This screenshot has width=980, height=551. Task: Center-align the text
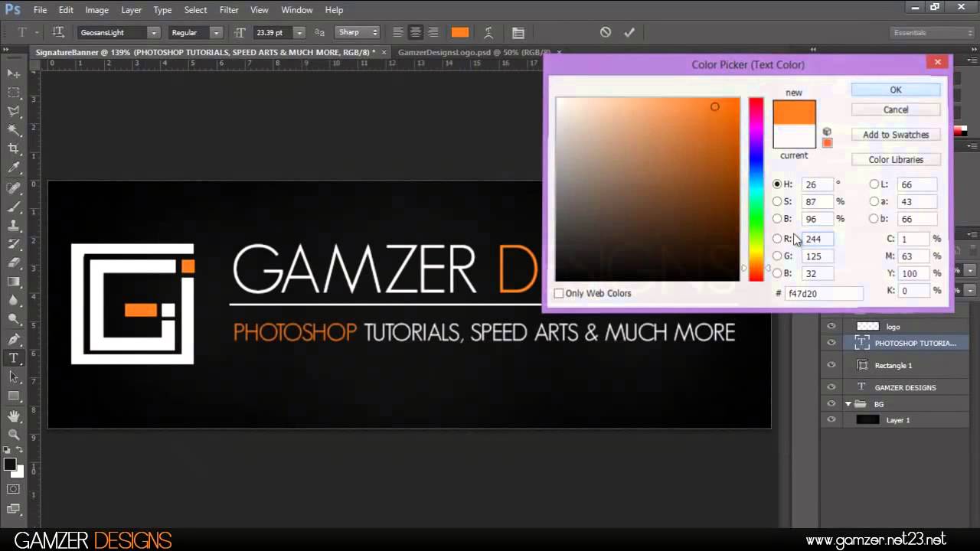416,32
